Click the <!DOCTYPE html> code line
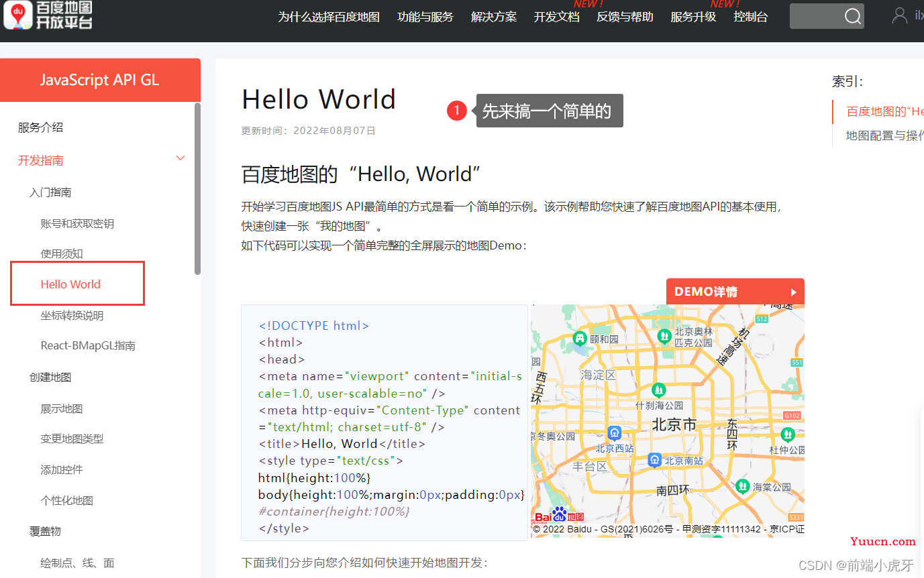 coord(313,326)
